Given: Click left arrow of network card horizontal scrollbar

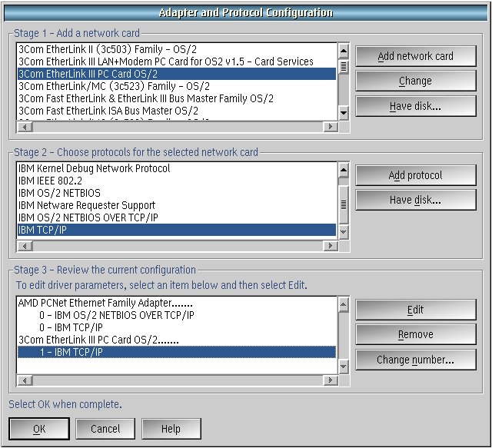Looking at the screenshot, I should pos(25,127).
